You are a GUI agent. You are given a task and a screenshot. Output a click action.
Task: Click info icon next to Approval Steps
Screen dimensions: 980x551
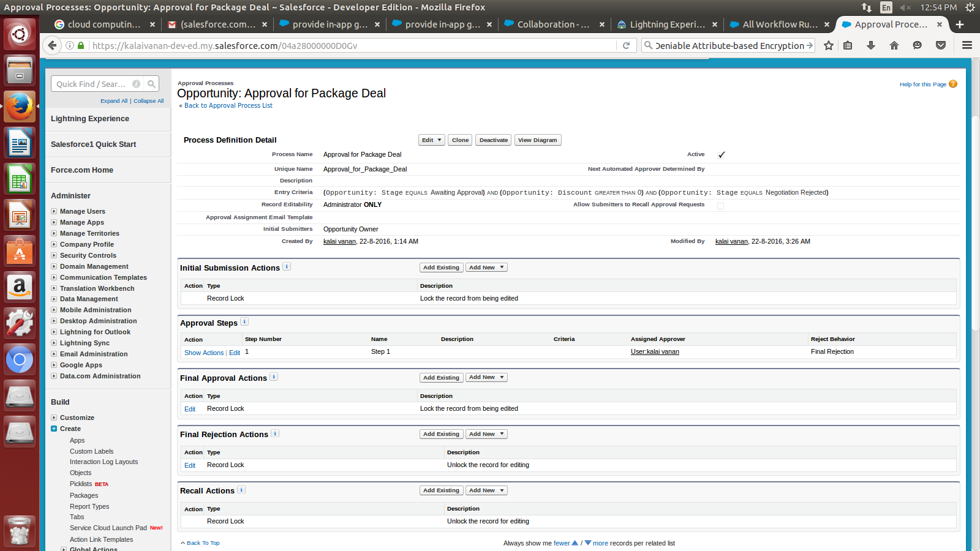tap(244, 322)
